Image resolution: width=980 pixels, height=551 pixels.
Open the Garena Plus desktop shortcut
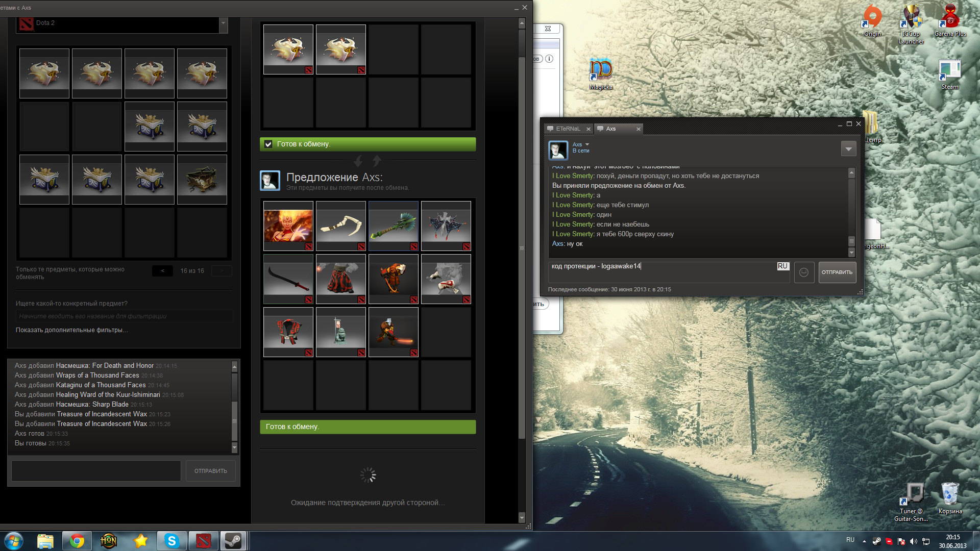pyautogui.click(x=950, y=21)
